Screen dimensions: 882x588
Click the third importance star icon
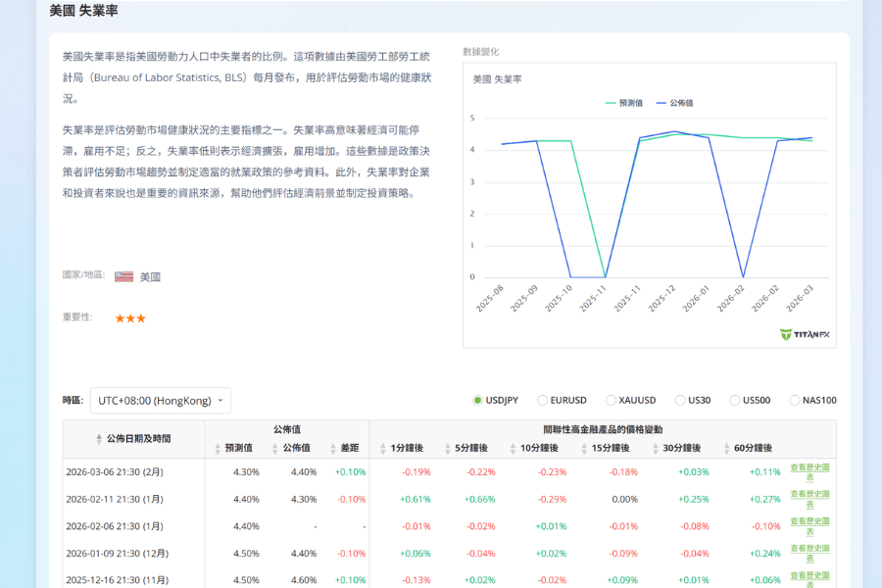pyautogui.click(x=139, y=318)
